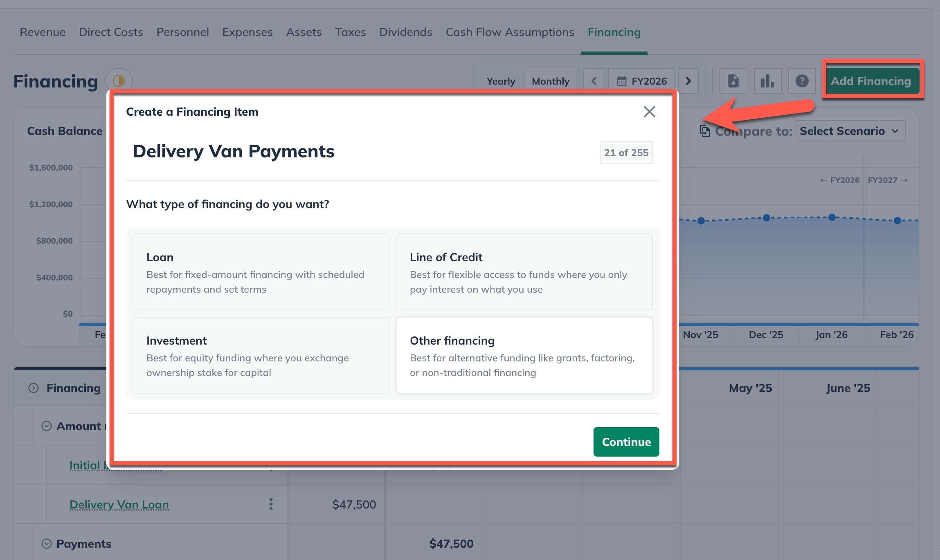Switch the view to Yearly
The height and width of the screenshot is (560, 940).
(x=501, y=81)
